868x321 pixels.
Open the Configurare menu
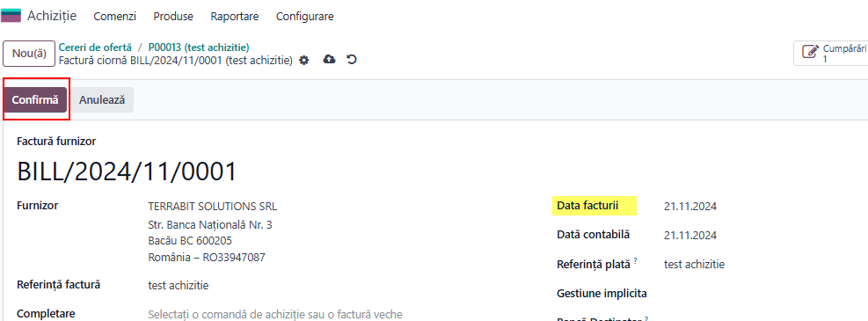coord(304,16)
